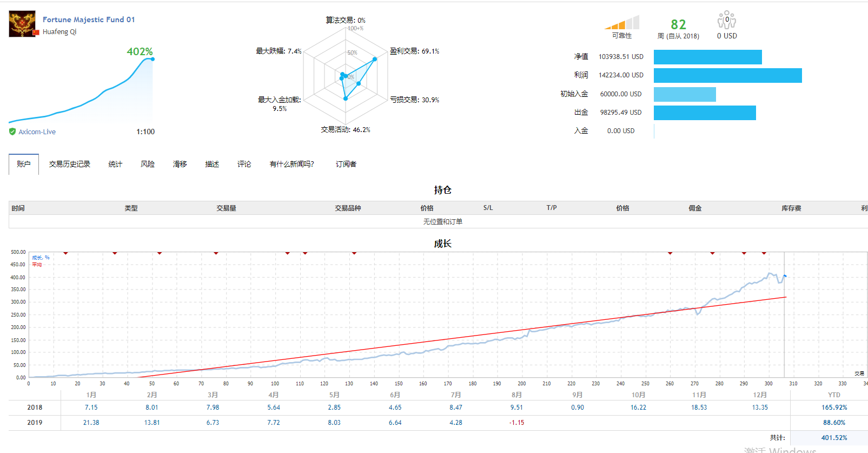The width and height of the screenshot is (868, 453).
Task: Click the leftmost red triangle marker on growth chart
Action: [x=65, y=253]
